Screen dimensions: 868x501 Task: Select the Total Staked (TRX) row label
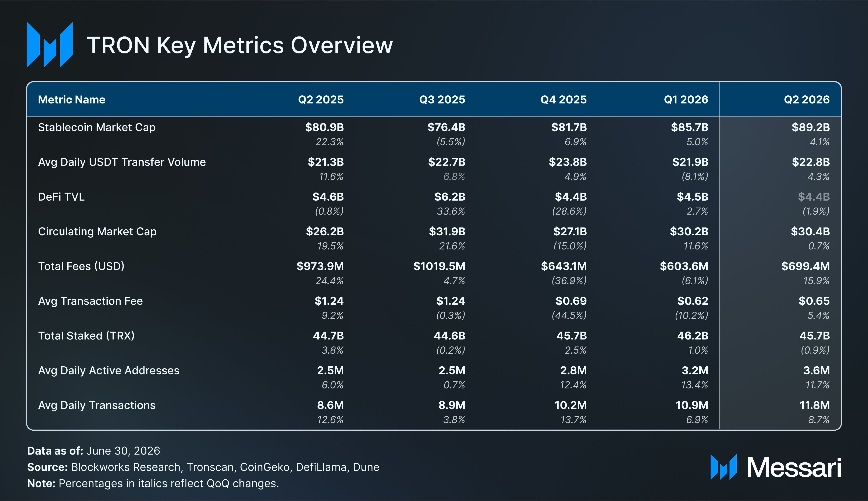point(86,336)
